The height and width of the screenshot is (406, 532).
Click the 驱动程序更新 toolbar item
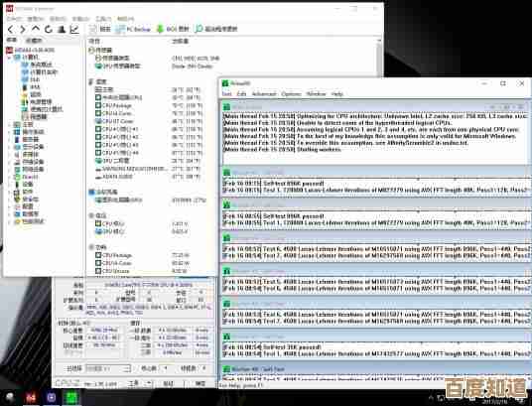pyautogui.click(x=216, y=29)
